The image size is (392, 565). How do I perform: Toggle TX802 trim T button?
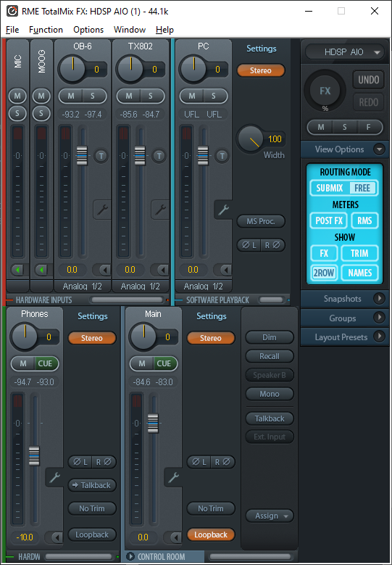click(159, 156)
